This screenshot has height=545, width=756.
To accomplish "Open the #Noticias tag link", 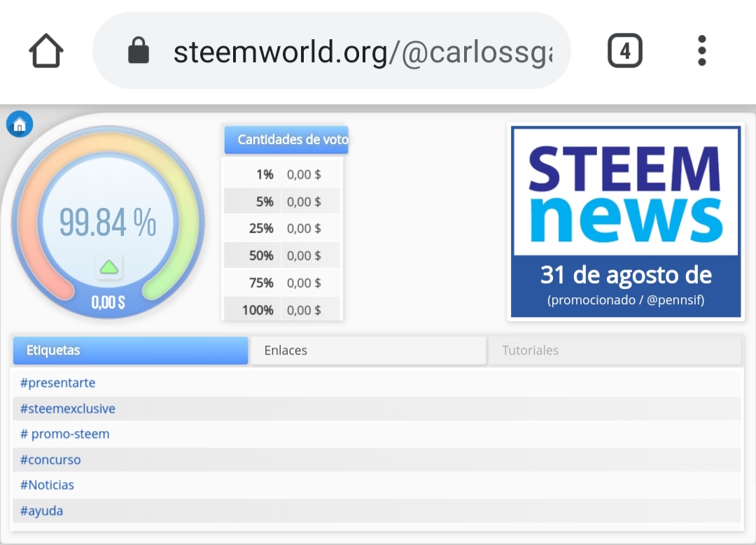I will coord(47,486).
